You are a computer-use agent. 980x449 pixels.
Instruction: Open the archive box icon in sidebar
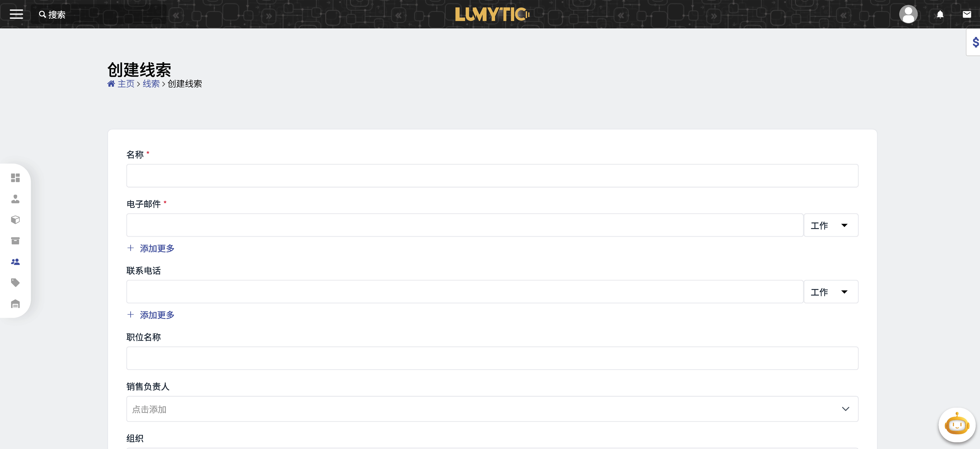tap(15, 241)
